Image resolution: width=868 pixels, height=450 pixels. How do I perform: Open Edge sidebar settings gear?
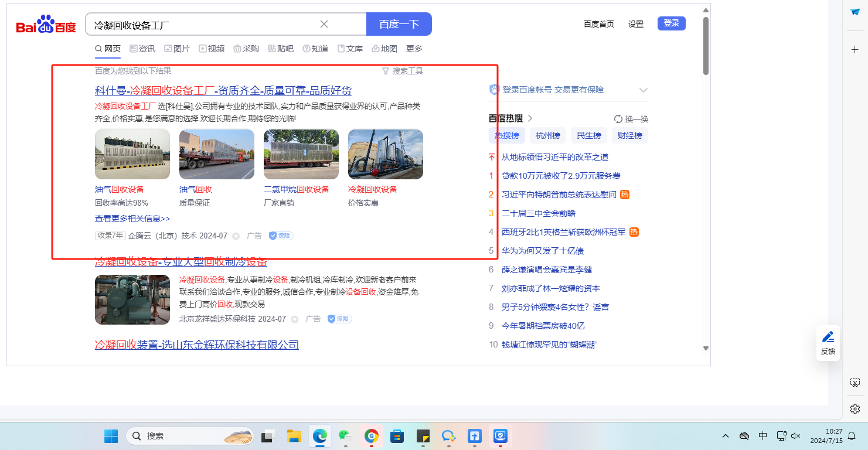(x=855, y=408)
